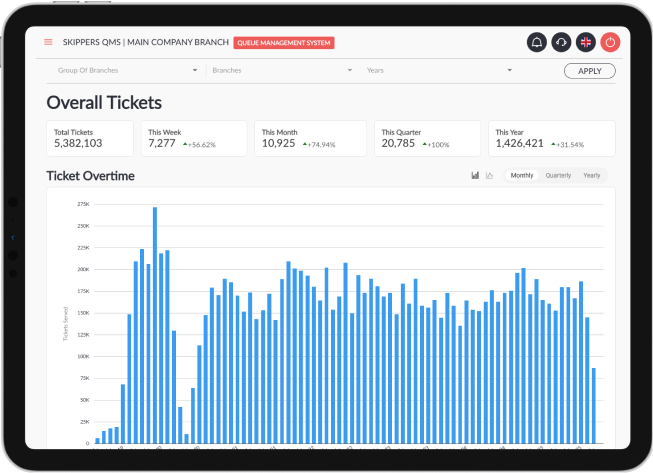Click the This Month stats card
The width and height of the screenshot is (653, 473).
pos(311,138)
